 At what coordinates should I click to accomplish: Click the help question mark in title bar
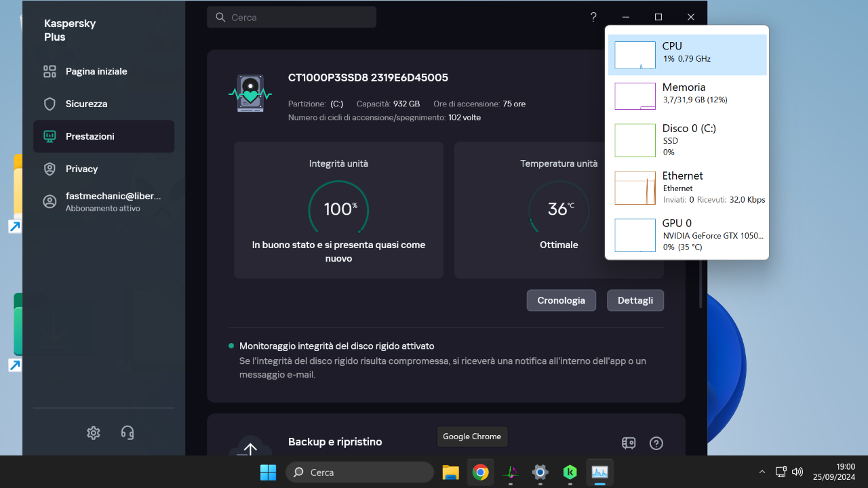tap(593, 17)
